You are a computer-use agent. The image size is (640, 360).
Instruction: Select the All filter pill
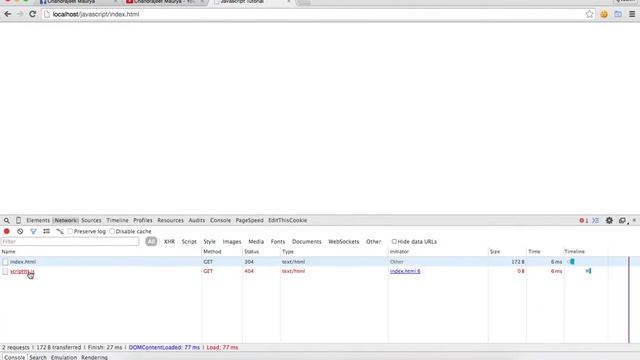pos(151,242)
